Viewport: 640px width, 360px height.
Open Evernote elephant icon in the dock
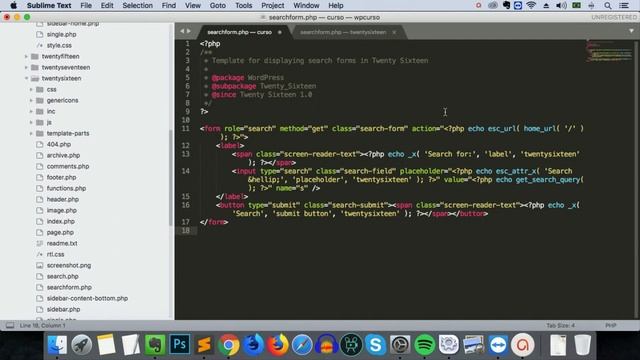pyautogui.click(x=155, y=345)
